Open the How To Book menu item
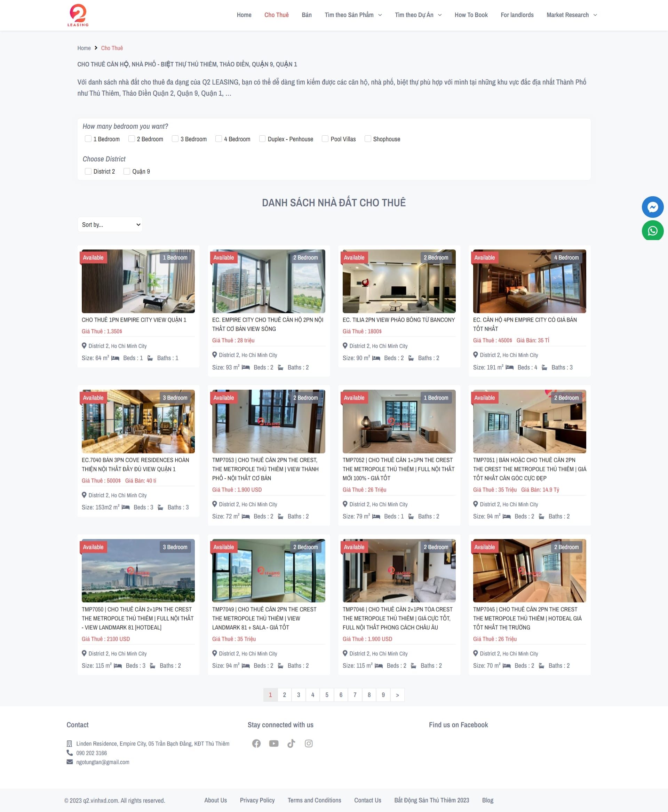 (x=471, y=15)
